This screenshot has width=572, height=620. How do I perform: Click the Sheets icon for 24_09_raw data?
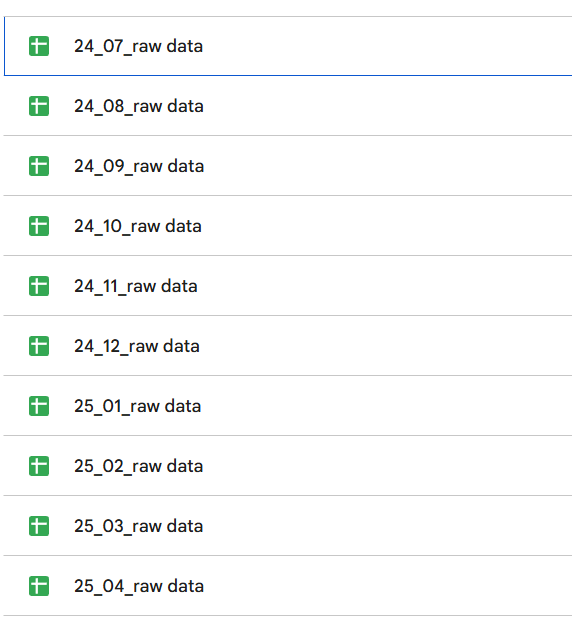[39, 166]
